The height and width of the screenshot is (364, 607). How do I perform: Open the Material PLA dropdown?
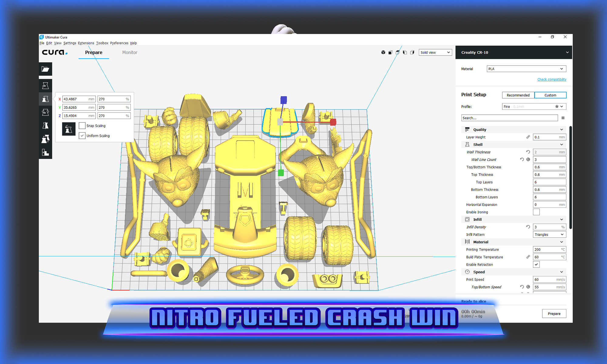[x=526, y=69]
